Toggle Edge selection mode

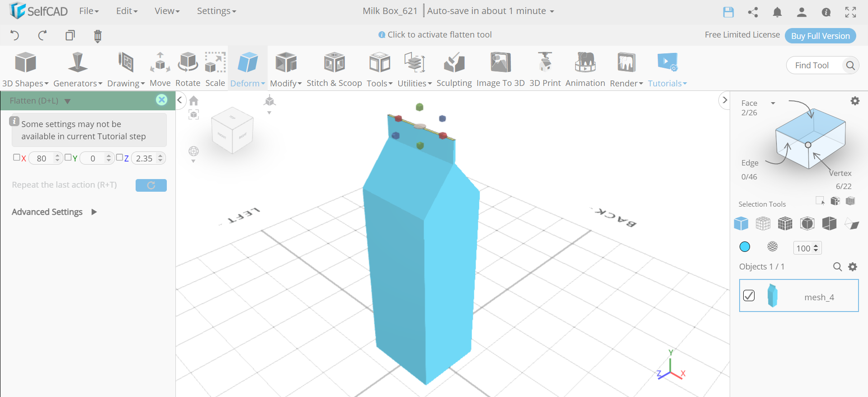click(x=750, y=163)
